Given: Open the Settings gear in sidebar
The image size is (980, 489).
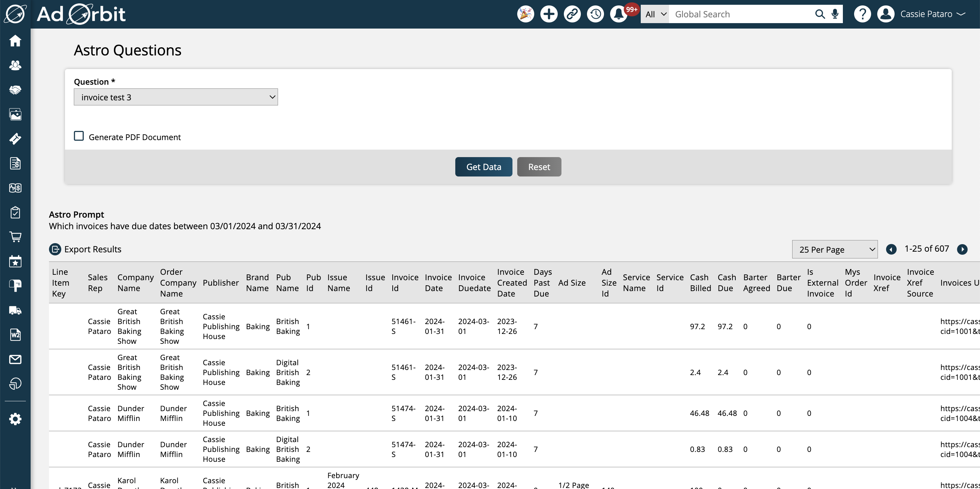Looking at the screenshot, I should tap(15, 419).
